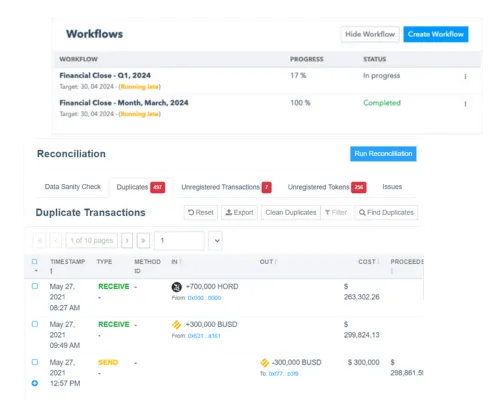Sort by the IN column
This screenshot has width=500, height=400.
click(180, 262)
